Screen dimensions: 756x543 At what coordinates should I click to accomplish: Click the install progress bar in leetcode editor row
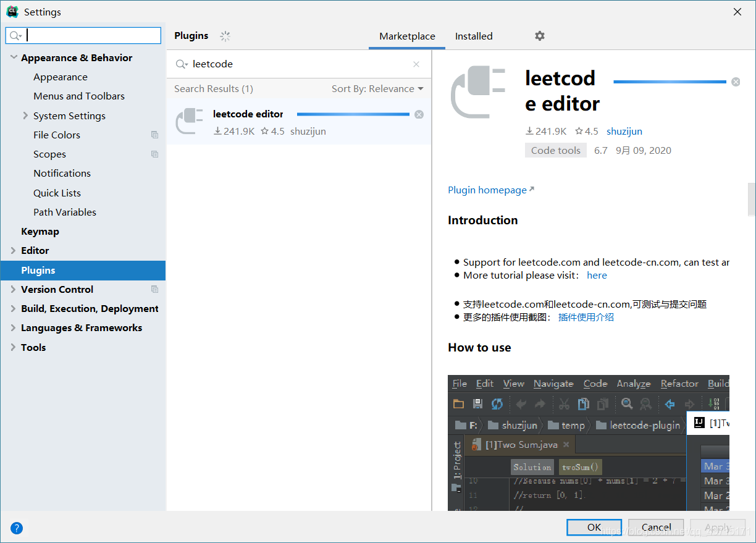point(353,114)
